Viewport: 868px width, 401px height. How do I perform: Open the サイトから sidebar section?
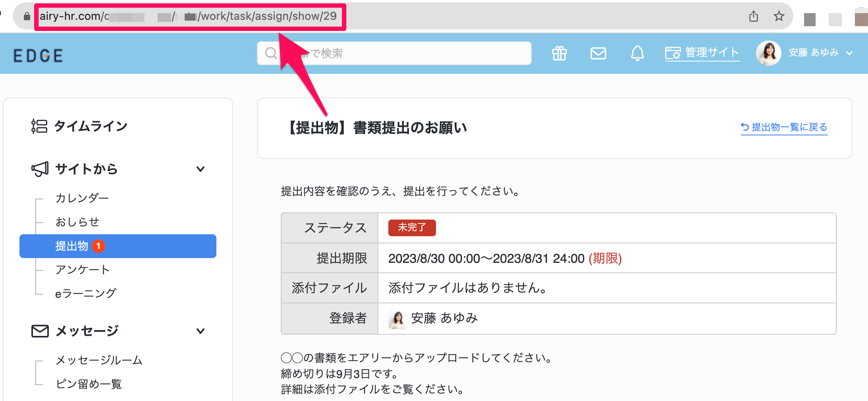tap(86, 169)
